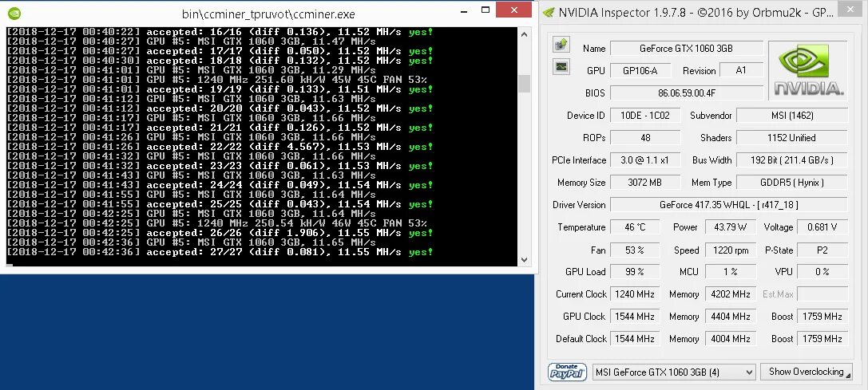The height and width of the screenshot is (390, 868).
Task: Click the Show Overclocking button
Action: pyautogui.click(x=806, y=372)
